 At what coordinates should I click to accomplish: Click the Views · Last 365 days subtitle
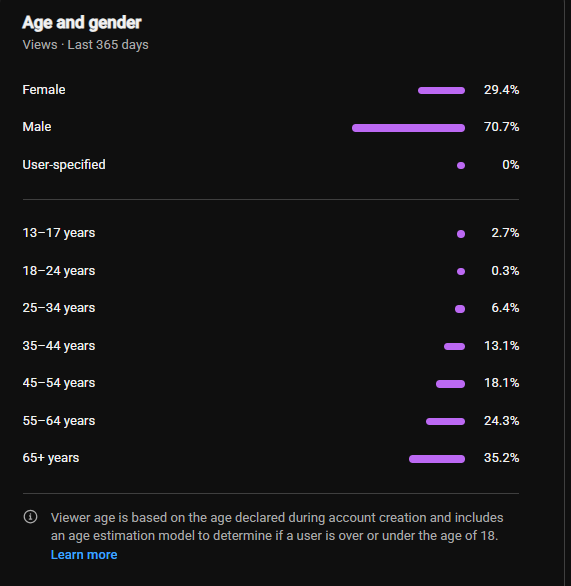(x=86, y=45)
